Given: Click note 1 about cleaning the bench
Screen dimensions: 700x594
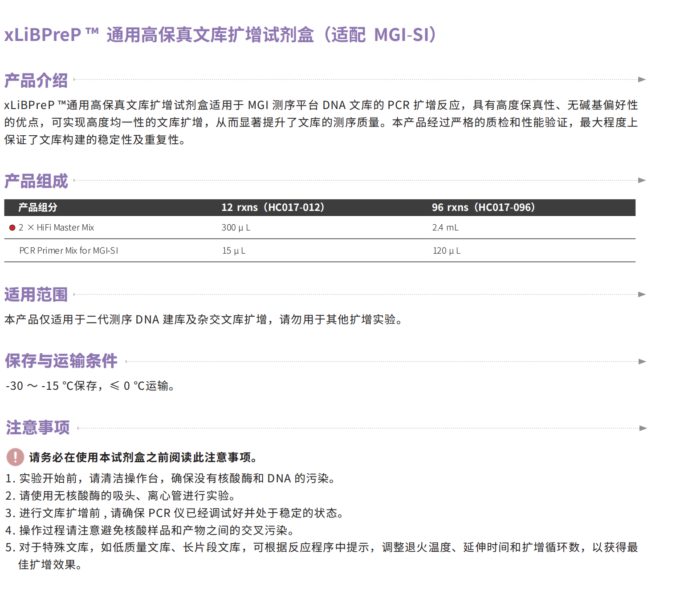Looking at the screenshot, I should tap(171, 478).
